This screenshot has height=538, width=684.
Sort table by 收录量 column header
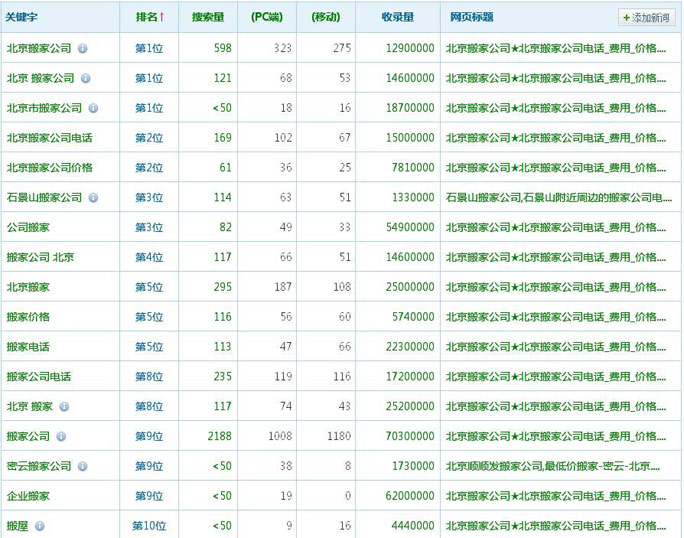(x=397, y=17)
